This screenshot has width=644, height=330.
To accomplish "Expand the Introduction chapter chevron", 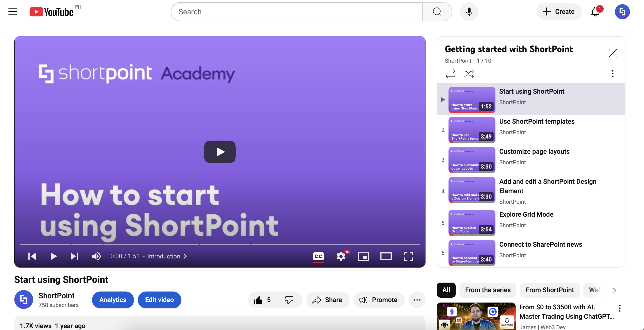I will (x=185, y=256).
